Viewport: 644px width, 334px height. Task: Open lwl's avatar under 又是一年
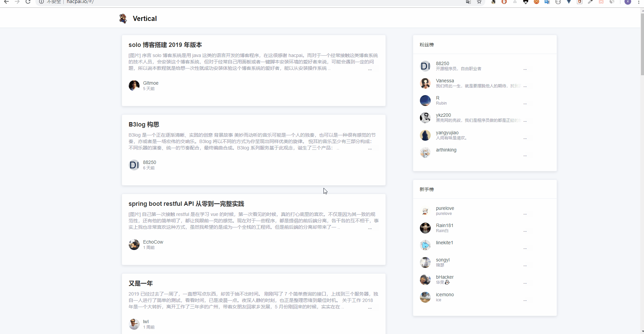click(134, 324)
